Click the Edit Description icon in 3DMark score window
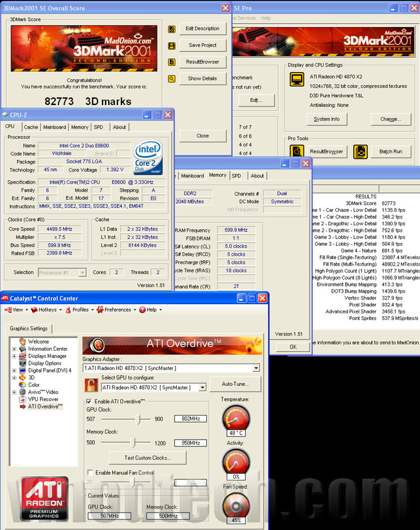 click(x=171, y=29)
